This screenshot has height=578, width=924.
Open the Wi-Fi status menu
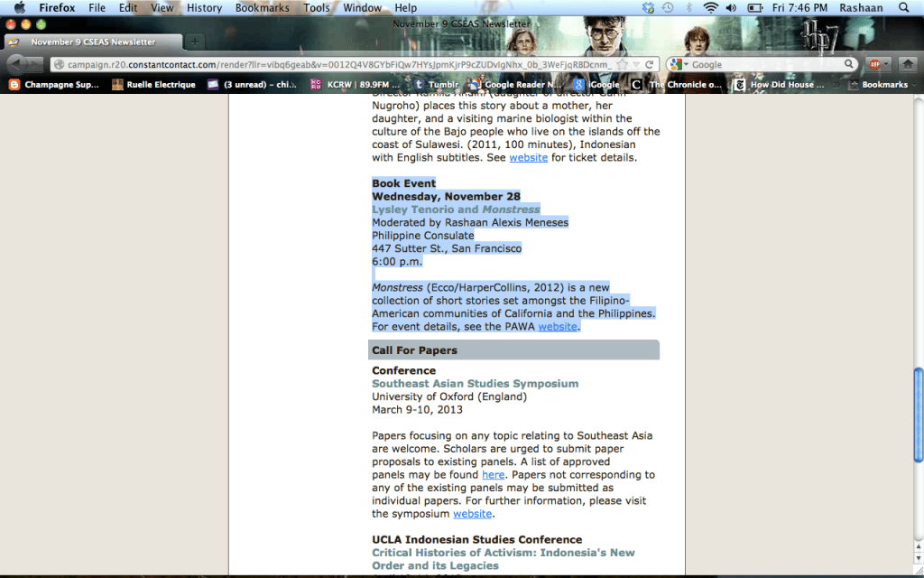(710, 8)
